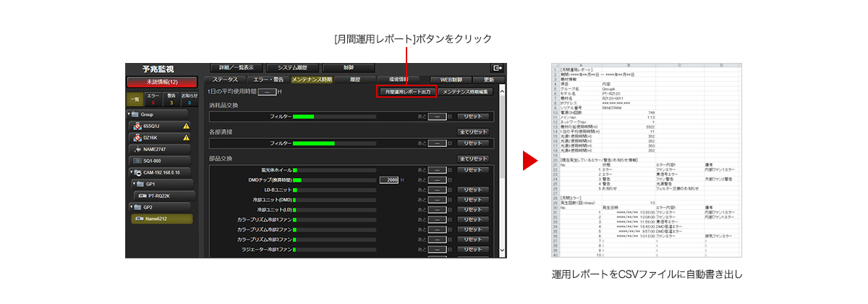Select the SQ1-000 device icon
Viewport: 868px width, 304px height.
click(137, 161)
